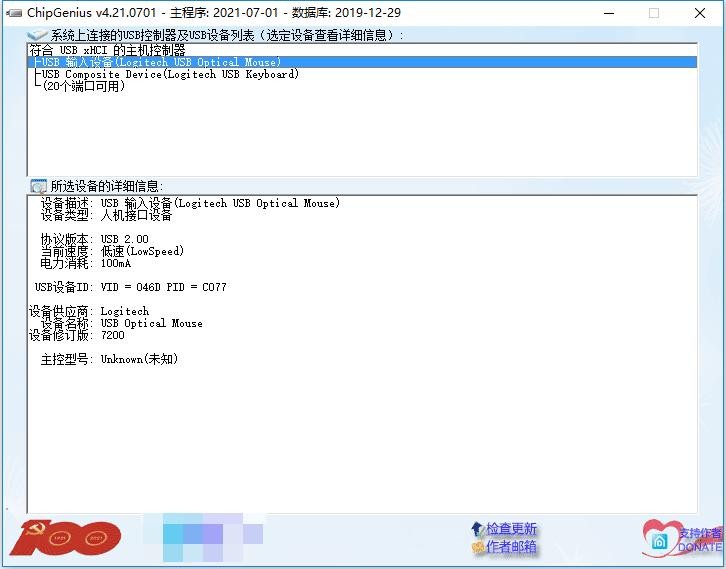Close the ChipGenius window
The image size is (726, 569).
coord(700,13)
